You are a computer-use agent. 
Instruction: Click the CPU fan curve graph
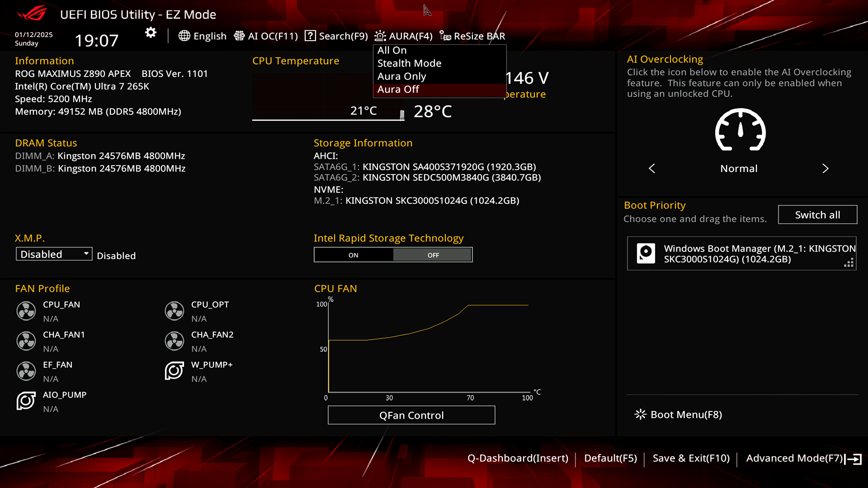point(429,348)
